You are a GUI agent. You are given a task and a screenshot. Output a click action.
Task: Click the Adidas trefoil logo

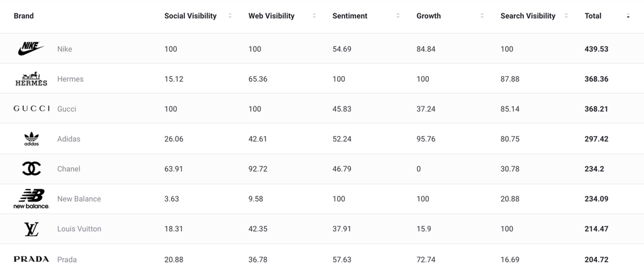click(31, 139)
